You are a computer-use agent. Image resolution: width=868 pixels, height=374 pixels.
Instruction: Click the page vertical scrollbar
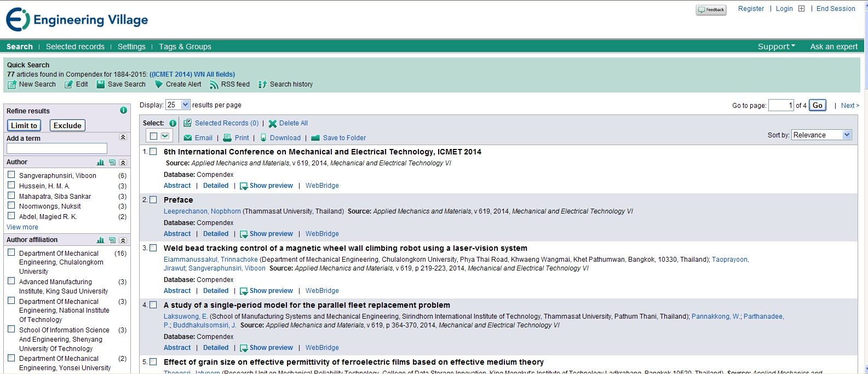tap(865, 186)
